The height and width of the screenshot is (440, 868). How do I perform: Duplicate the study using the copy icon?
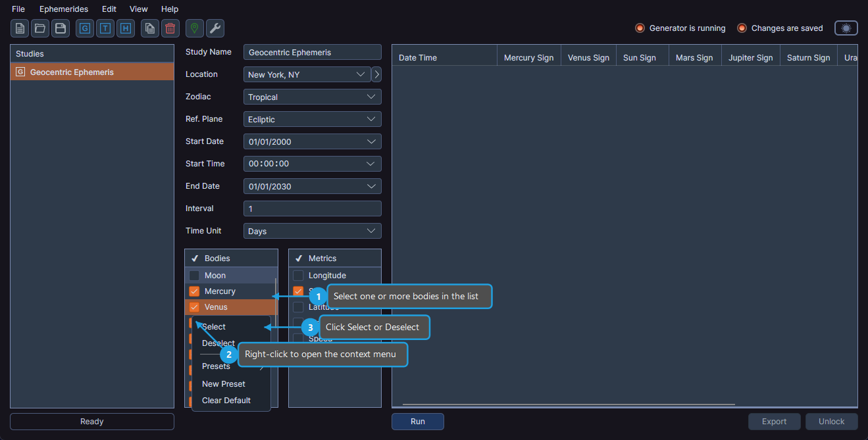(x=149, y=28)
